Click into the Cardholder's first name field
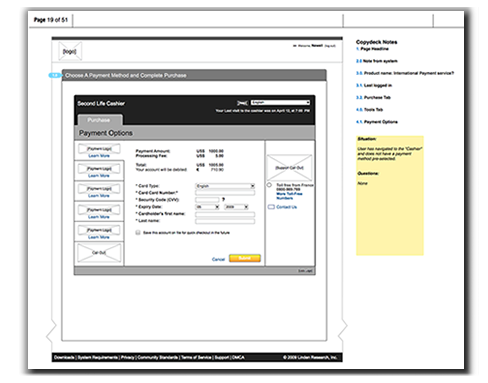Viewport: 488px width, 383px height. pos(225,214)
